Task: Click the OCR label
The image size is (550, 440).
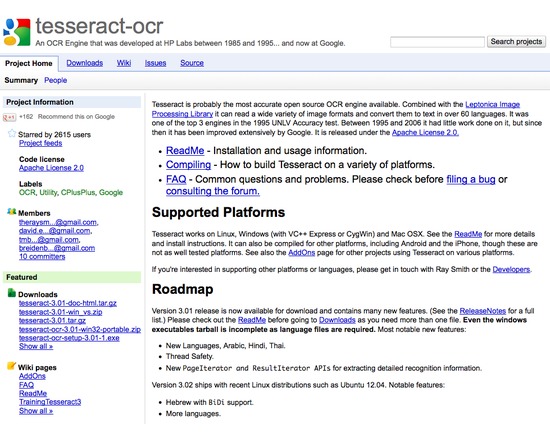Action: pyautogui.click(x=27, y=193)
